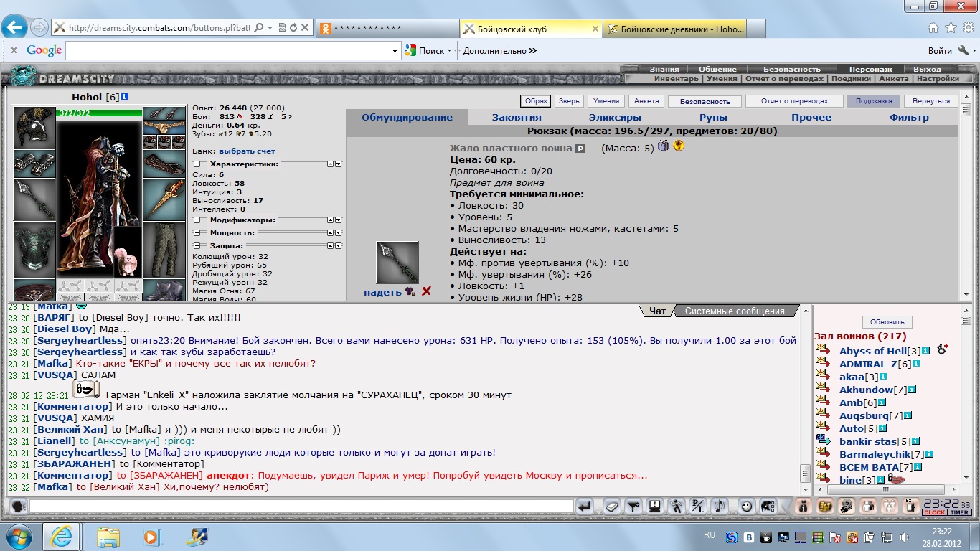The width and height of the screenshot is (980, 551).
Task: Expand the Модификаторы section
Action: coord(197,220)
